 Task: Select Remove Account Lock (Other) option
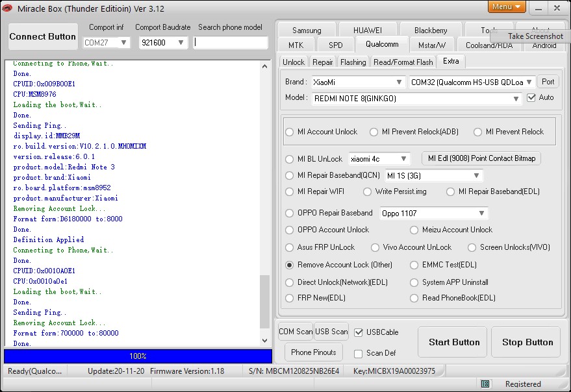290,265
